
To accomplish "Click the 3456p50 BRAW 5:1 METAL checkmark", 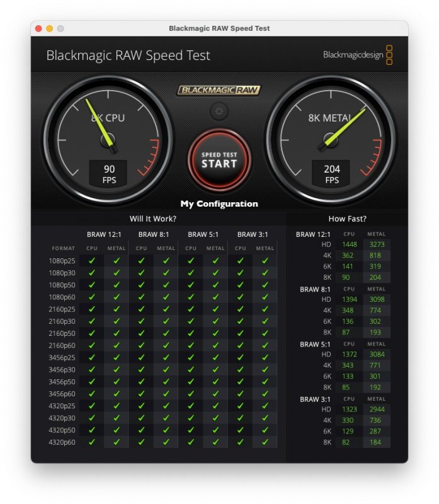I will click(215, 382).
